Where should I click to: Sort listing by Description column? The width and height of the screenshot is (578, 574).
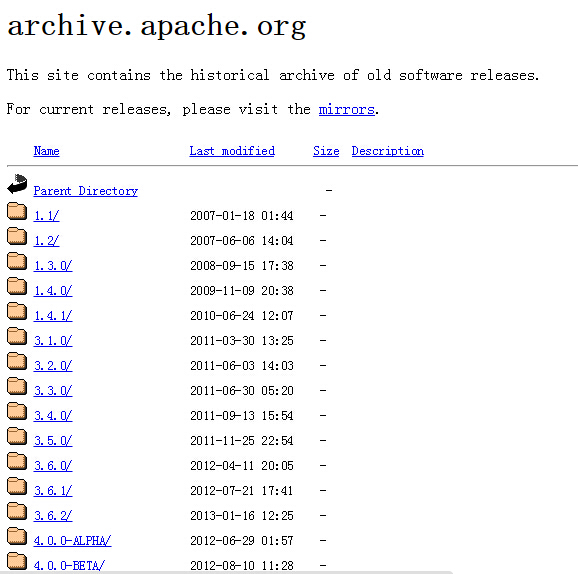[x=387, y=151]
